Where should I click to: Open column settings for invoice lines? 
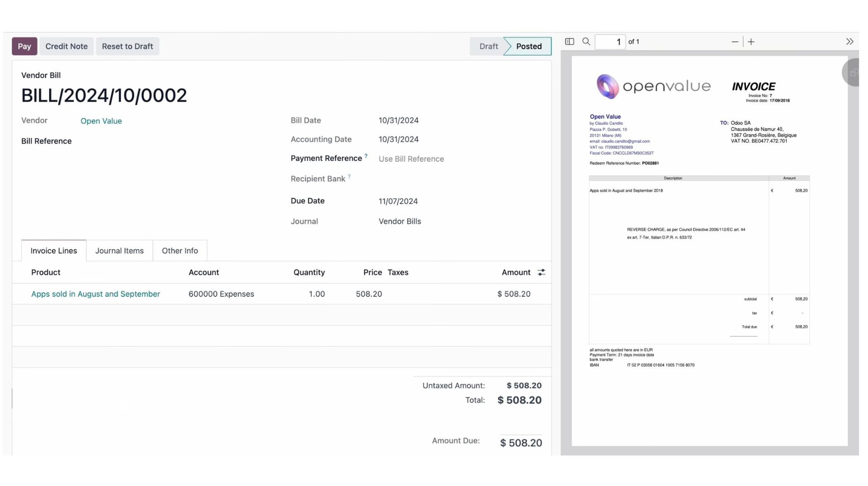(x=541, y=272)
